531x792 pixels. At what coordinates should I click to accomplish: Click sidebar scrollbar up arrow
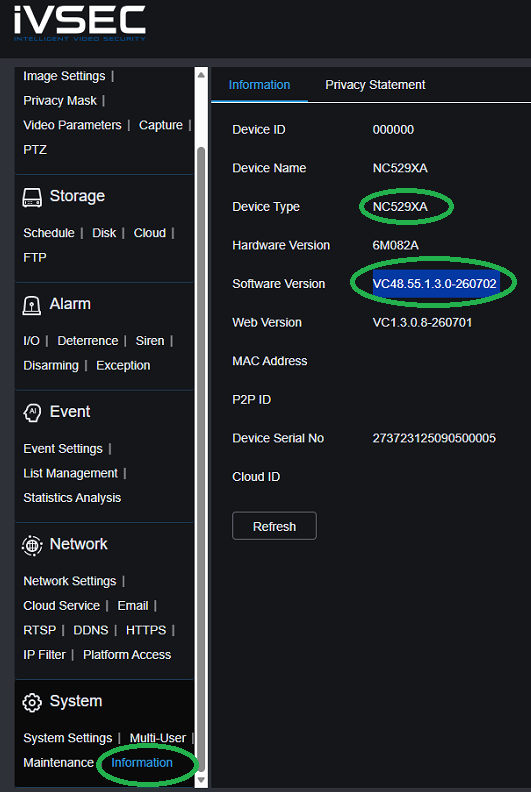201,75
